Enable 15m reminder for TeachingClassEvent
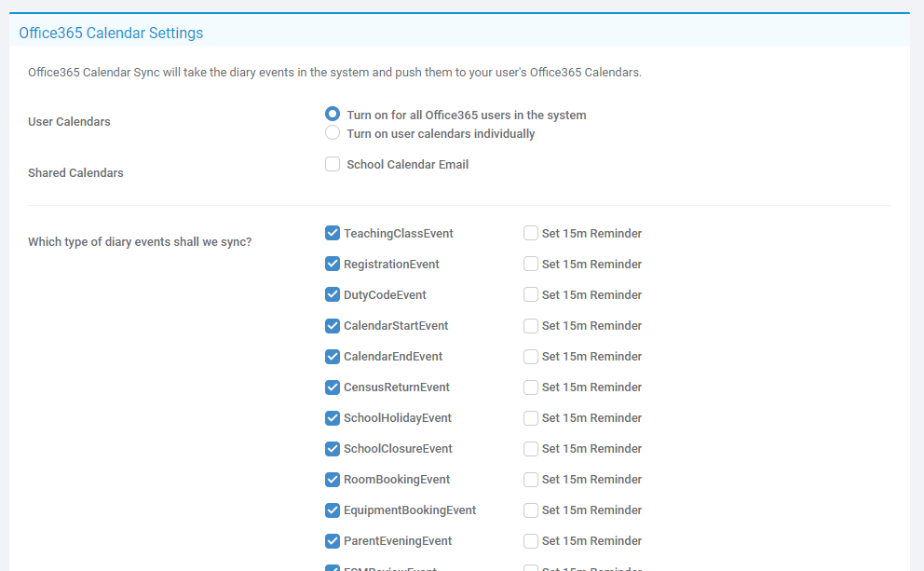 click(531, 234)
